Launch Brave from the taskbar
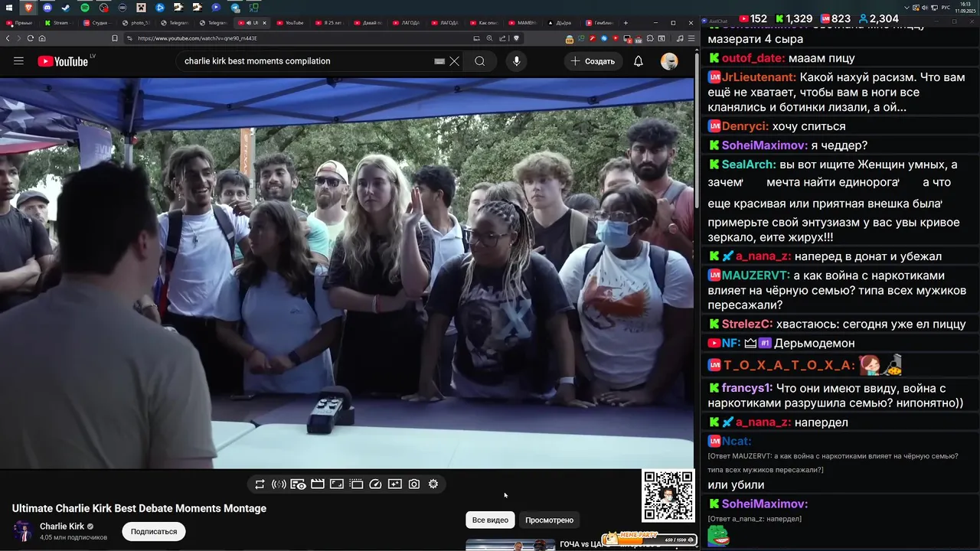This screenshot has width=980, height=551. (29, 8)
